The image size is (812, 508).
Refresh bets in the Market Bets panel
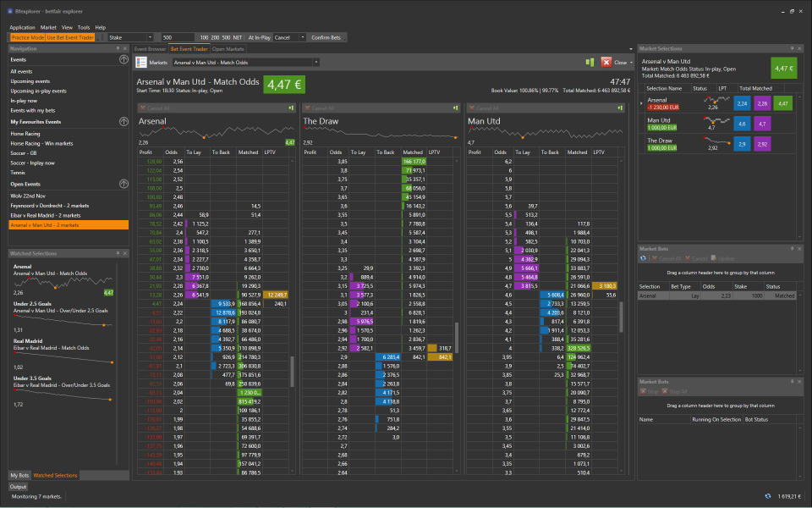point(644,258)
